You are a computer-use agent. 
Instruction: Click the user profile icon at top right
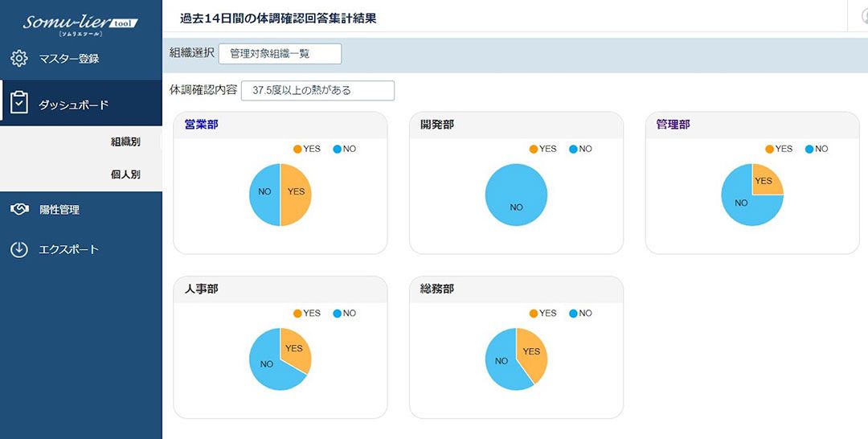click(x=864, y=17)
